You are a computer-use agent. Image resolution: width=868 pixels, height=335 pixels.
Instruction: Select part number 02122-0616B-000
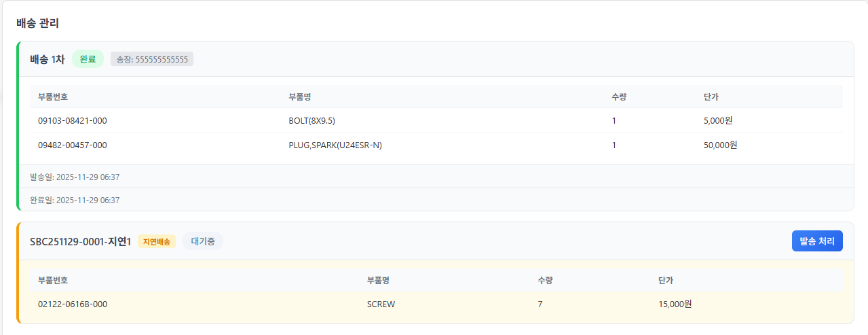[x=73, y=304]
